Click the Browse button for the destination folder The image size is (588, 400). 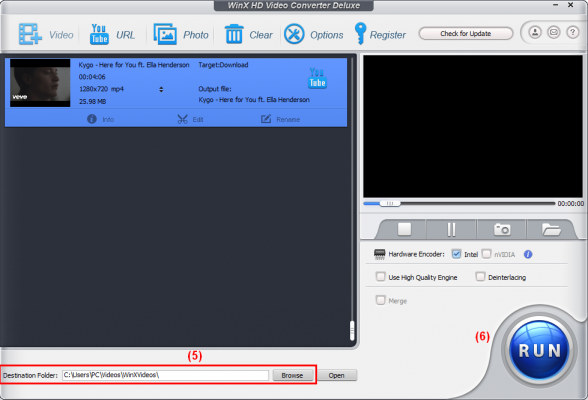292,375
